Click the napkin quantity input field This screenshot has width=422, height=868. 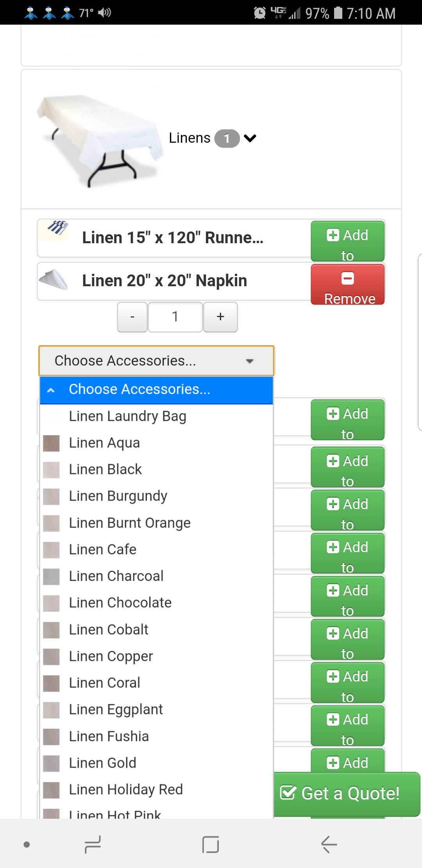pos(175,317)
